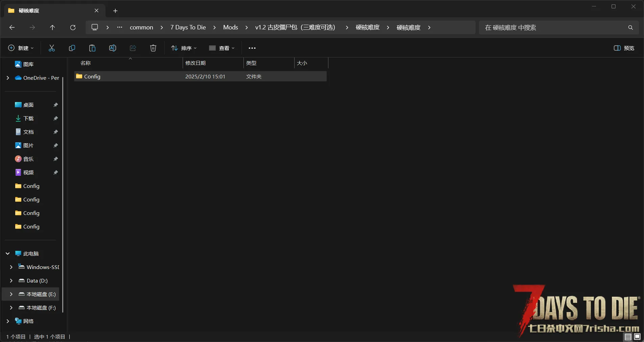Viewport: 644px width, 342px height.
Task: Switch to details list view in status bar
Action: pos(628,337)
